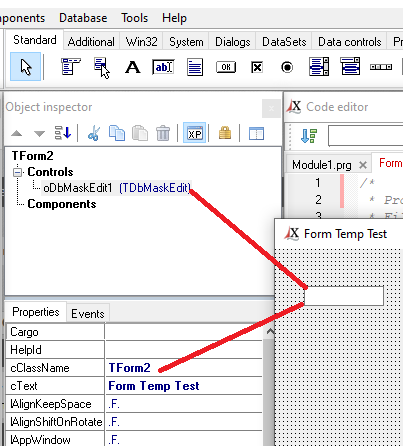Image resolution: width=403 pixels, height=446 pixels.
Task: Select the combobox component icon
Action: click(x=350, y=66)
